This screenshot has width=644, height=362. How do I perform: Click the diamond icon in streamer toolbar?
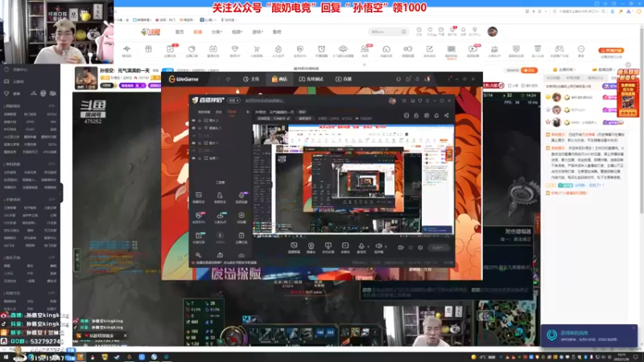235,49
